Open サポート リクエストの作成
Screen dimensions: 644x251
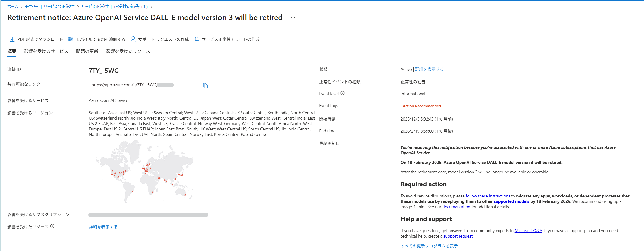(160, 39)
